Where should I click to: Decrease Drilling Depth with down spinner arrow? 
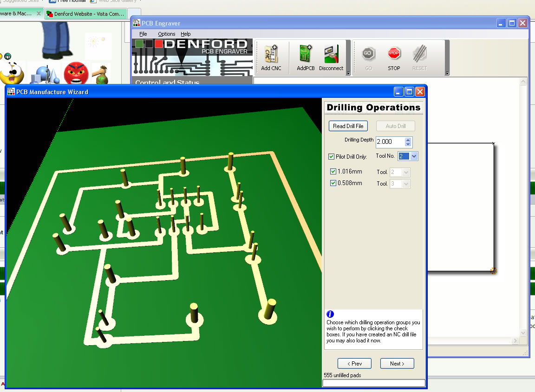[x=408, y=144]
